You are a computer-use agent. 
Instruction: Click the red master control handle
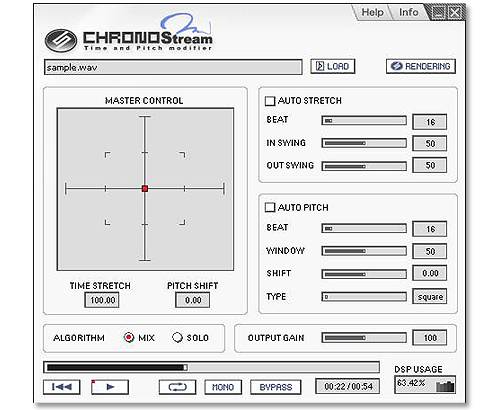[145, 189]
